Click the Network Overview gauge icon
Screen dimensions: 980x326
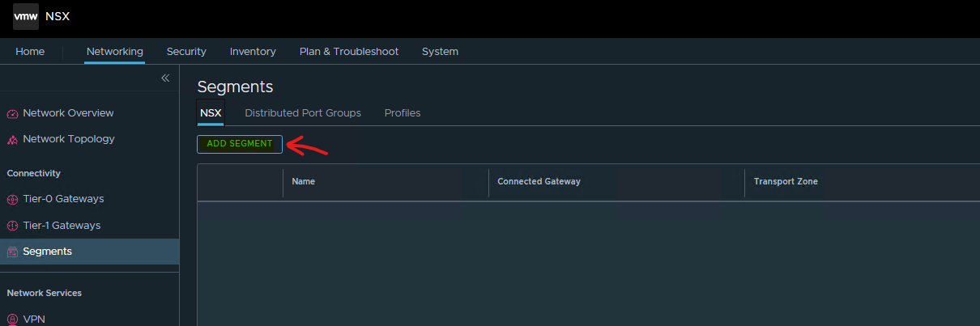12,114
